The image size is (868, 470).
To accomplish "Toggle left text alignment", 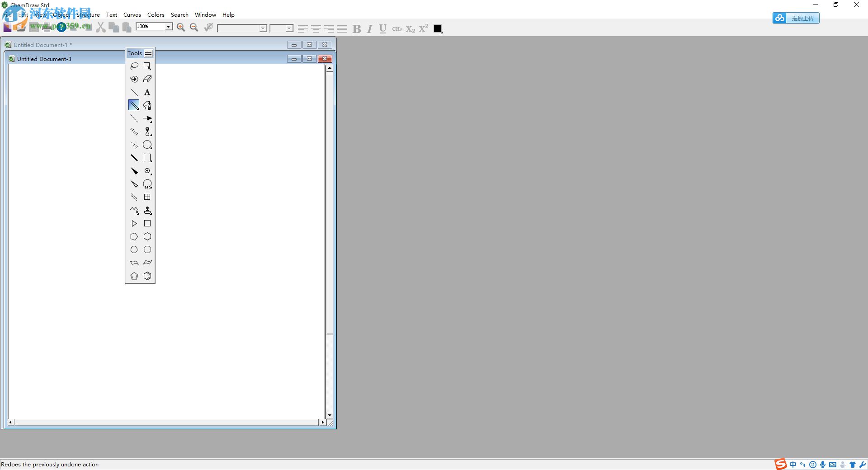I will (x=303, y=29).
